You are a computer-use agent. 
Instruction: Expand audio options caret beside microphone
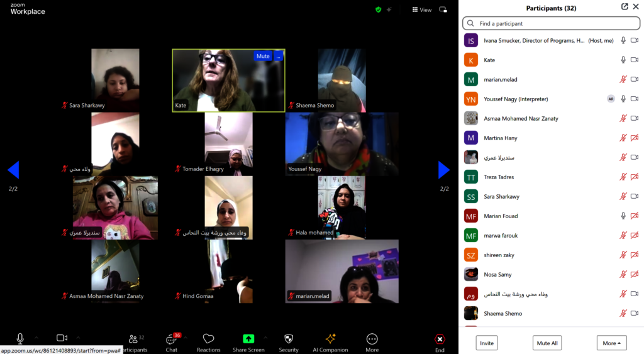[x=36, y=338]
